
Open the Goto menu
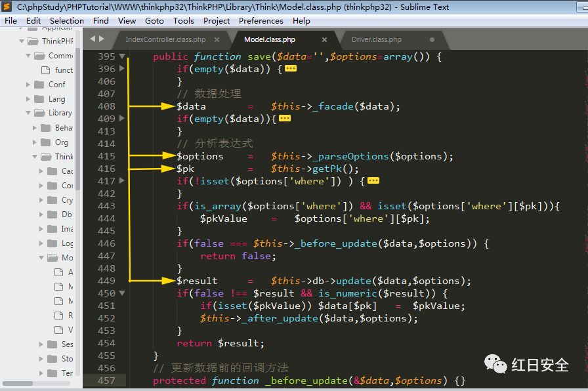[154, 20]
